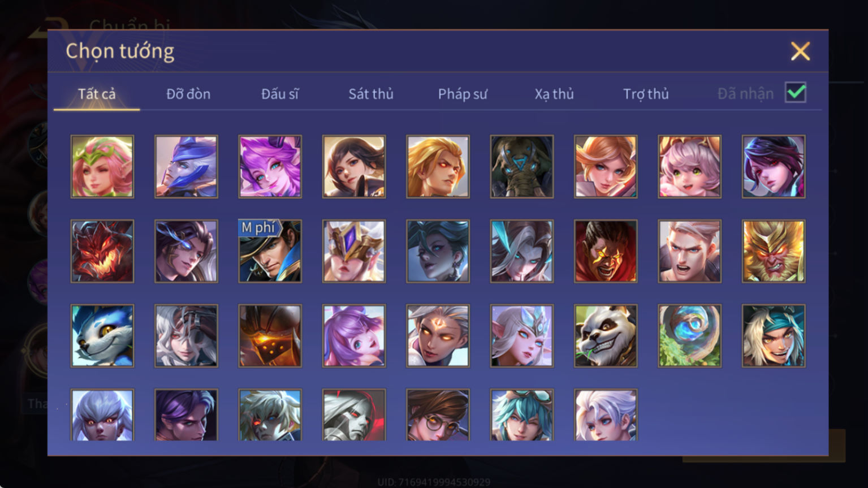View the 'Đấu sĩ' hero tab

pos(280,94)
